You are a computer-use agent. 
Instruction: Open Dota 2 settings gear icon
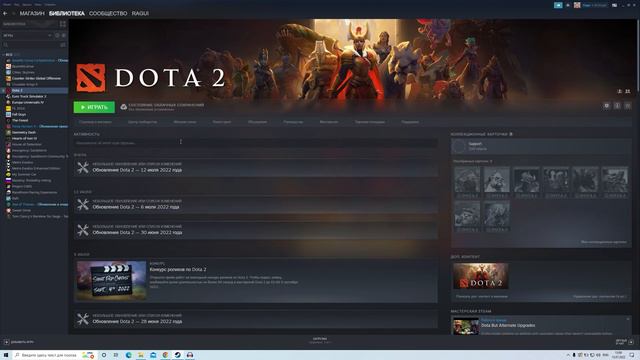coord(607,106)
